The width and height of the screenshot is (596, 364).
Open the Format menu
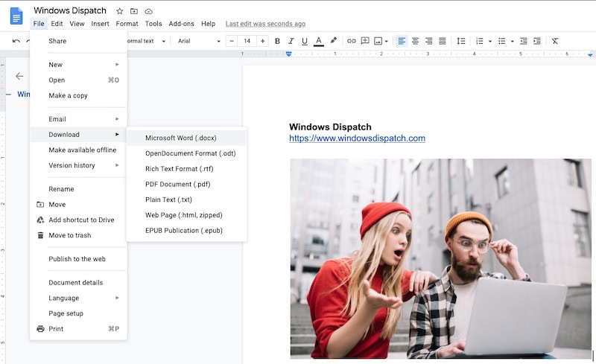tap(127, 24)
